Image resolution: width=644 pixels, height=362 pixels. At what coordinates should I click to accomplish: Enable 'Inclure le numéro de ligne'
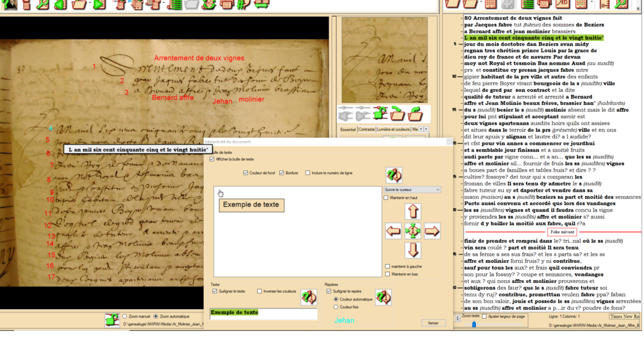tap(308, 173)
